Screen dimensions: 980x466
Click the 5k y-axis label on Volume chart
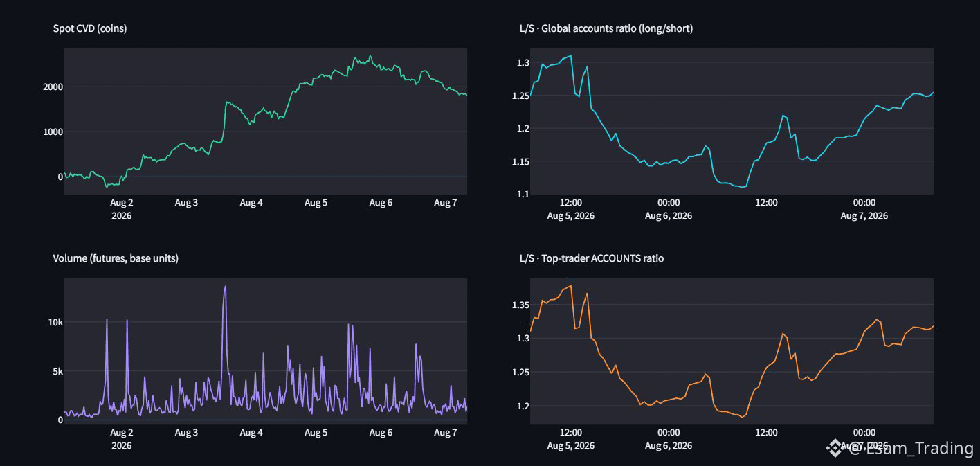tap(58, 371)
